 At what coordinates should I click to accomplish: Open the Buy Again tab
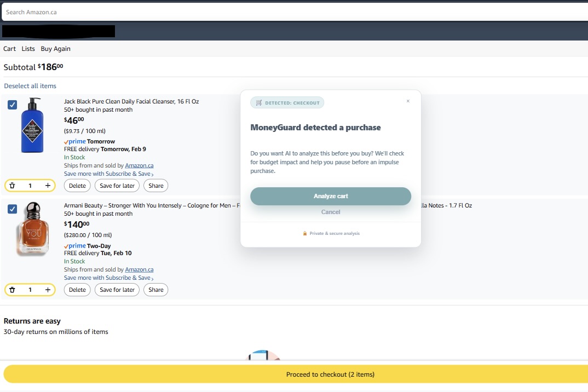point(55,49)
